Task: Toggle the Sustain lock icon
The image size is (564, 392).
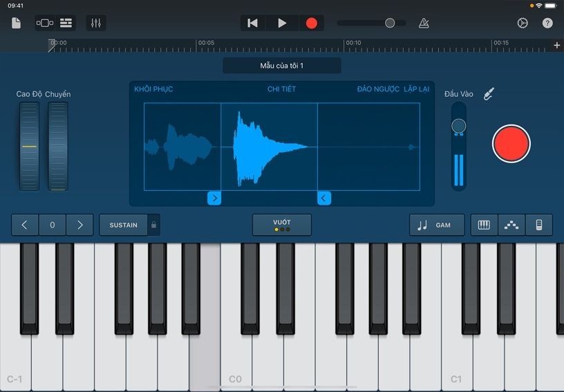Action: pos(153,225)
